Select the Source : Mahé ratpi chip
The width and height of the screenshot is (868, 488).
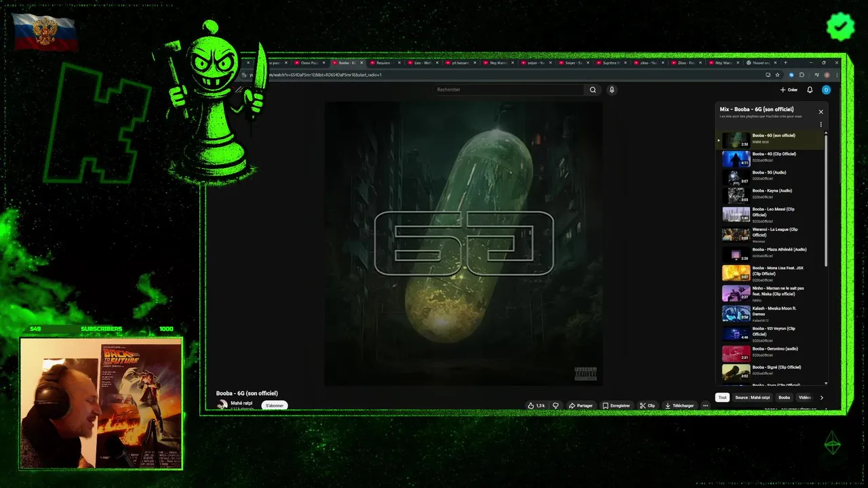point(752,397)
